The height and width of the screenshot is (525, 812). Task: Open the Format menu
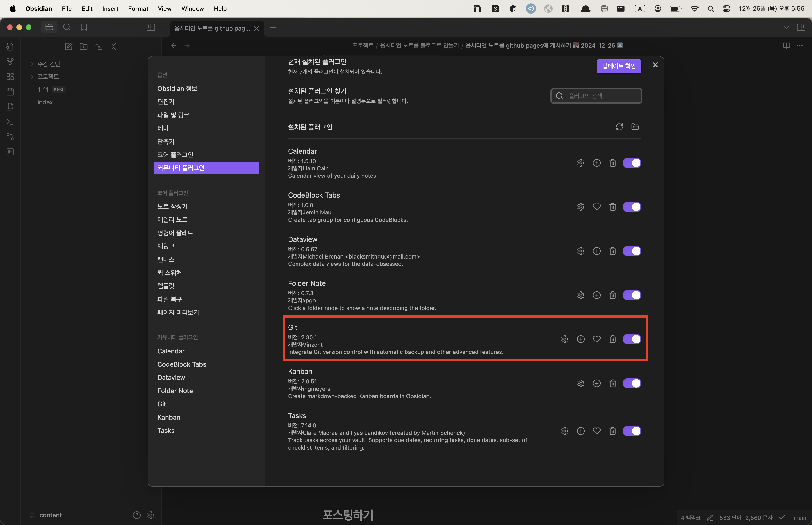[x=138, y=8]
